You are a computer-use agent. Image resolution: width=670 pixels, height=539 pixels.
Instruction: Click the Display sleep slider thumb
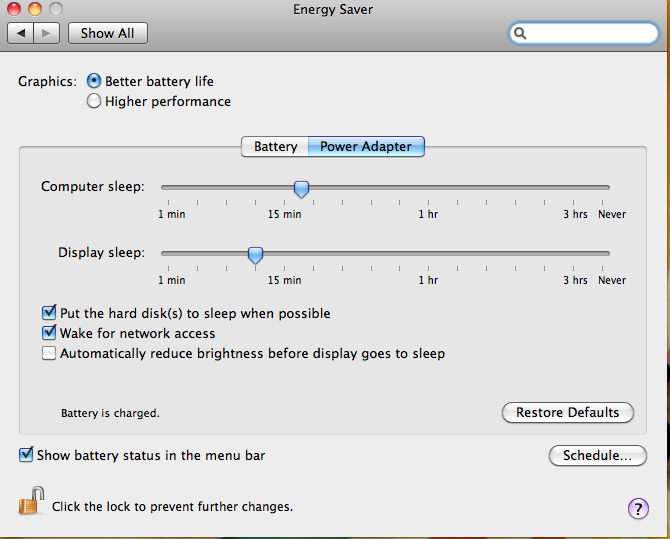(255, 255)
